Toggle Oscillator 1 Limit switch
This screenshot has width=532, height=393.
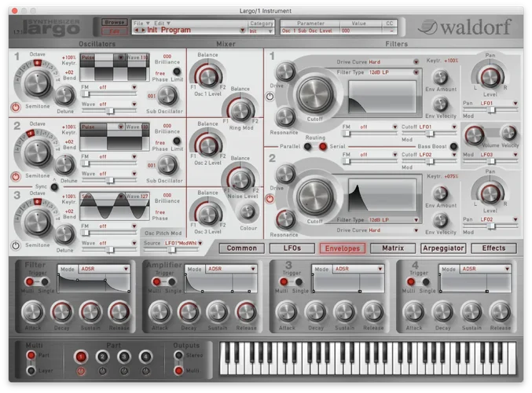pos(177,72)
